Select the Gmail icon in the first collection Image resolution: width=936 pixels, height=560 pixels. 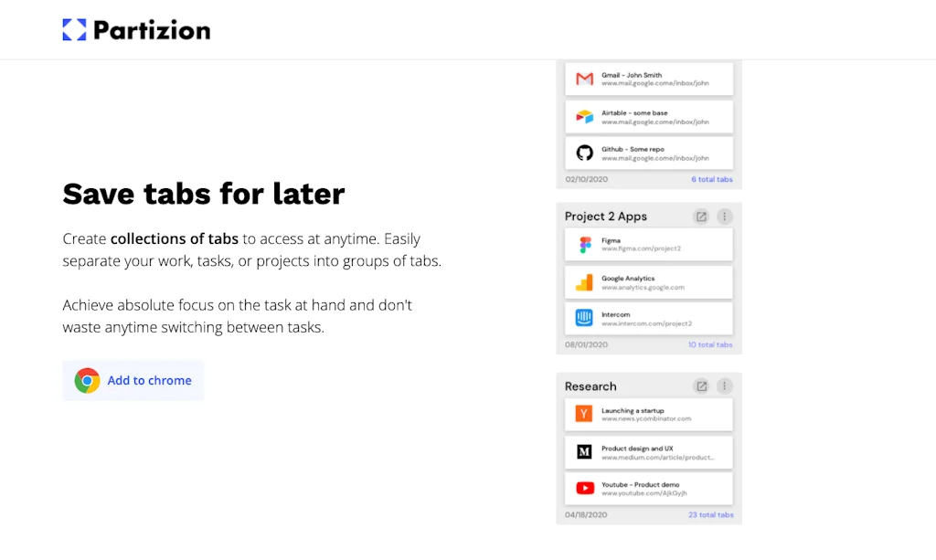pyautogui.click(x=585, y=79)
